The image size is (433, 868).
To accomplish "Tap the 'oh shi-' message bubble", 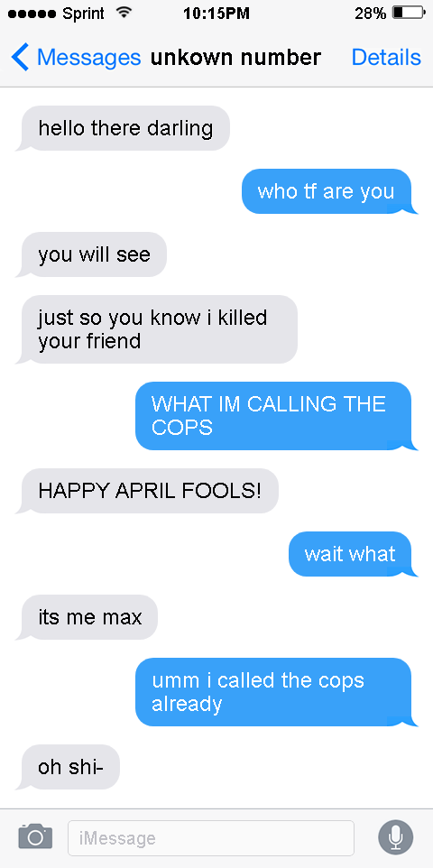I will pos(68,767).
